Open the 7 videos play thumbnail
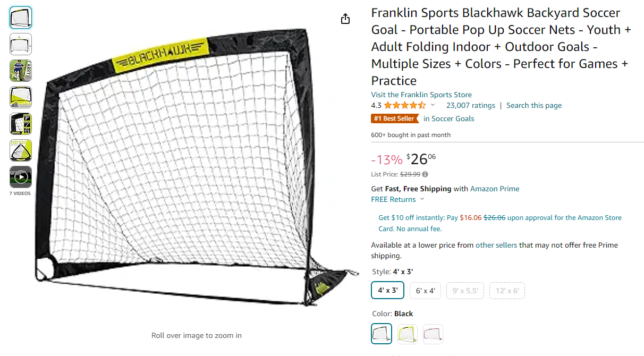Screen dimensions: 644x356 (x=21, y=177)
